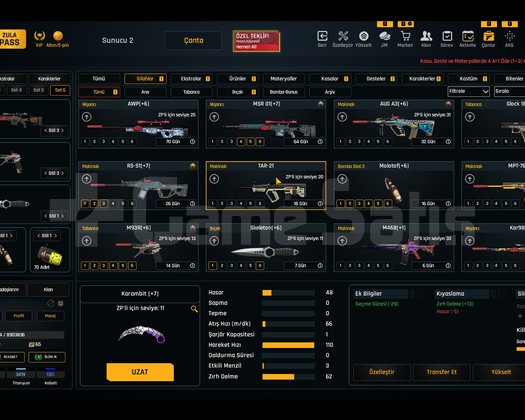Open info icon on AWP card
Screen dimensions: 525x420
pos(193,142)
